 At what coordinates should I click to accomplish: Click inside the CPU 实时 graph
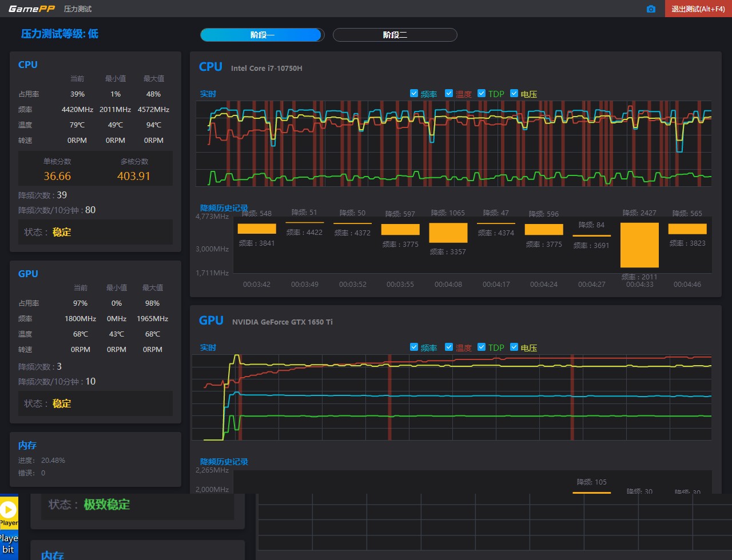[454, 144]
